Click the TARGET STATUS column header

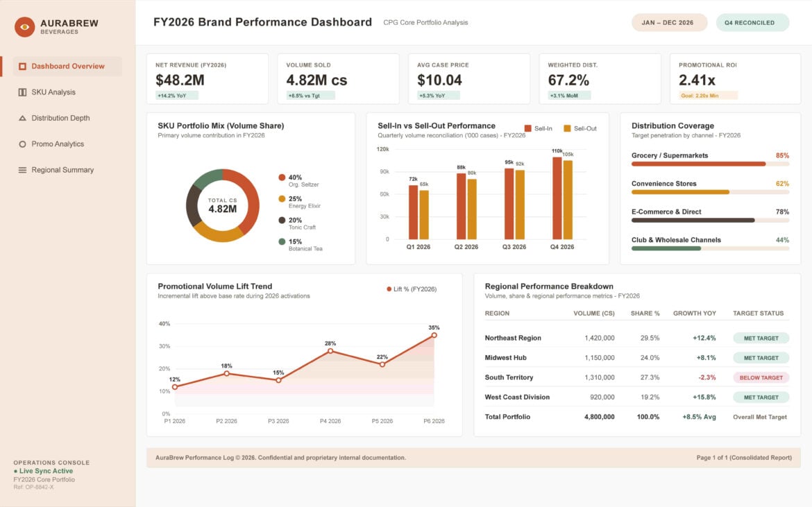pos(758,313)
